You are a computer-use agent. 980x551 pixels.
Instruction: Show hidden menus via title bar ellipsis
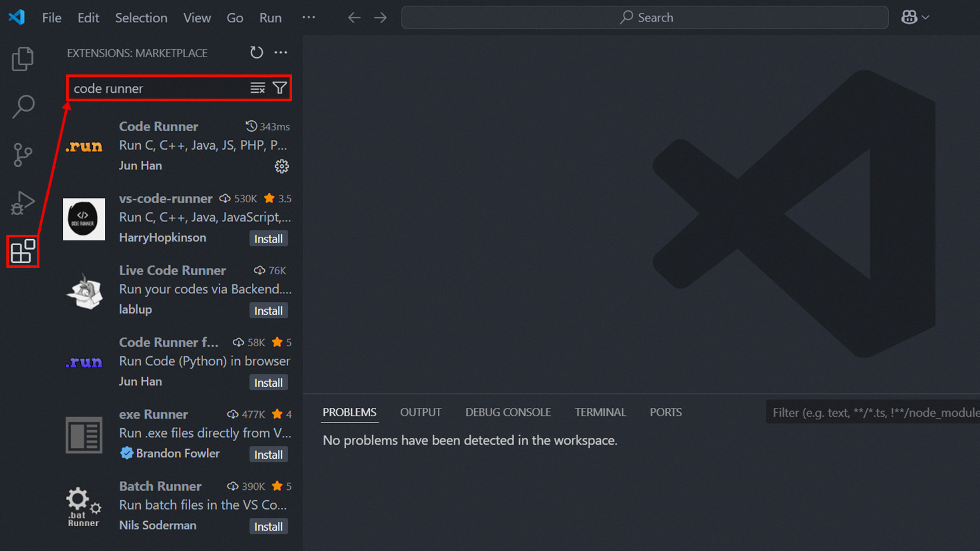(x=309, y=18)
